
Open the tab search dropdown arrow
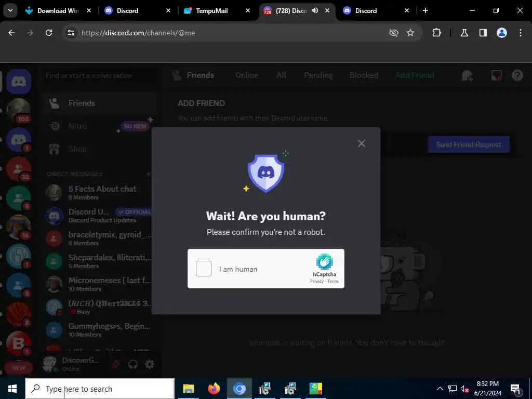[10, 10]
